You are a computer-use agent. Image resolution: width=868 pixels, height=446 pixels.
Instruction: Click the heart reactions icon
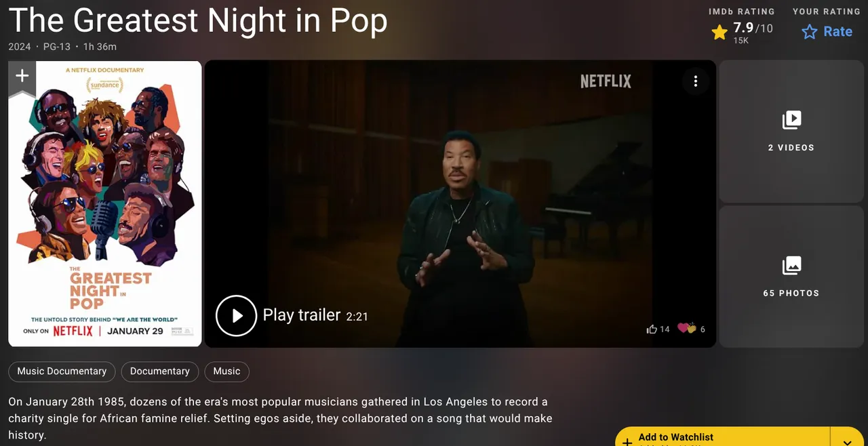click(x=687, y=329)
